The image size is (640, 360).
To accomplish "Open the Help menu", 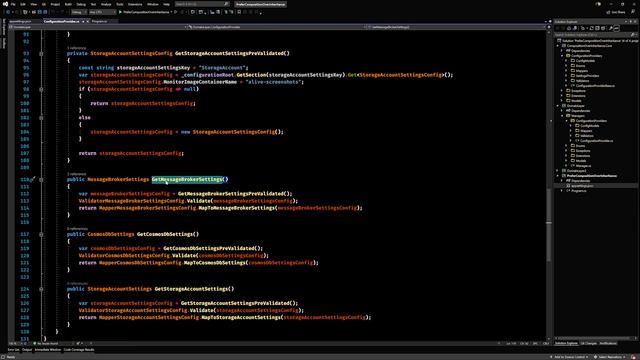I will [166, 4].
